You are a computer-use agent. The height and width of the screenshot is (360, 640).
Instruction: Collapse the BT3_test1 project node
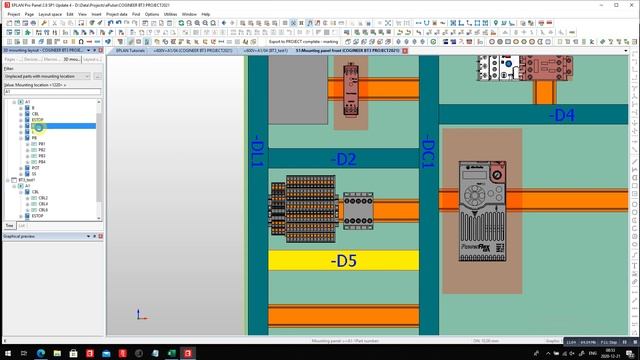[8, 180]
